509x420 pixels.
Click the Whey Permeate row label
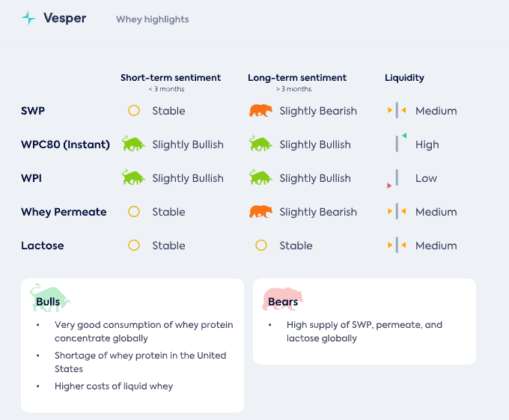(x=64, y=212)
